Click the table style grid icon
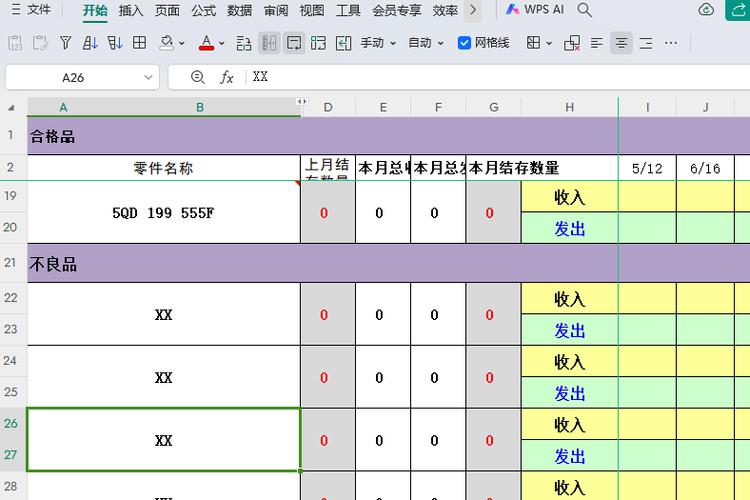The image size is (750, 500). pyautogui.click(x=533, y=43)
